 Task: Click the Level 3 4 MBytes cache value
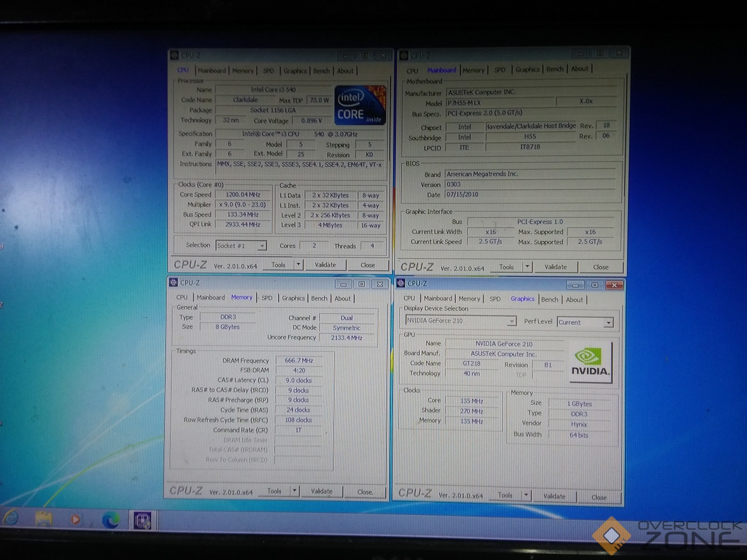tap(330, 225)
